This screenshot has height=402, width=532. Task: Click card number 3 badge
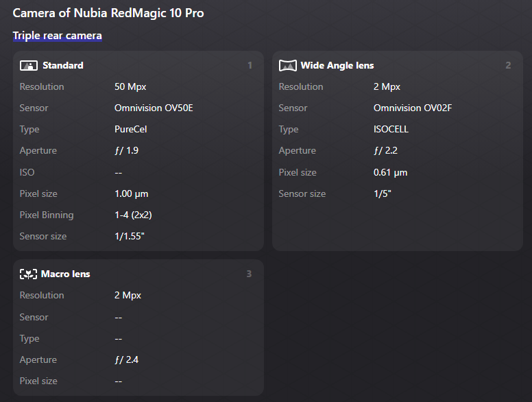click(x=249, y=274)
